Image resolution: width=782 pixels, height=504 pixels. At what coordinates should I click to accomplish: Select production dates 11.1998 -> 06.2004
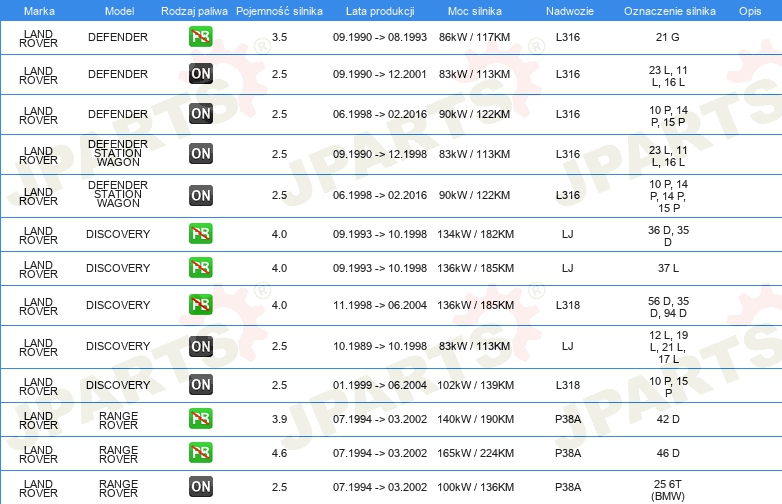click(380, 305)
